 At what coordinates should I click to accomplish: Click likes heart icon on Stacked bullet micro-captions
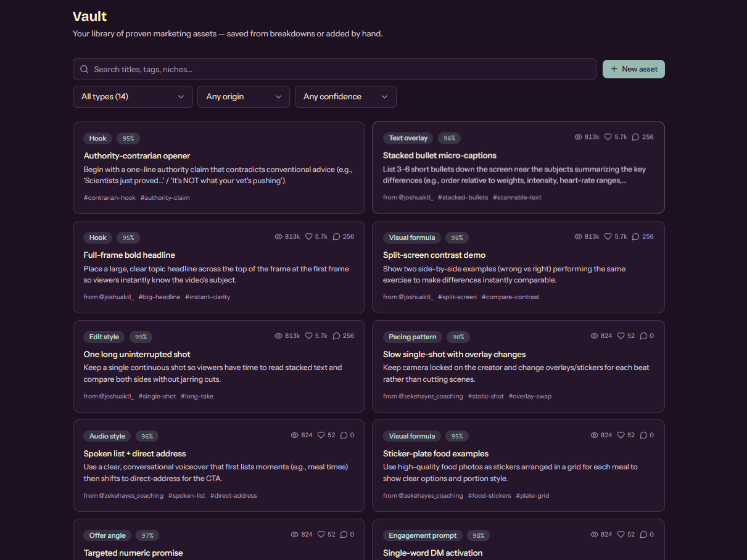click(x=608, y=137)
